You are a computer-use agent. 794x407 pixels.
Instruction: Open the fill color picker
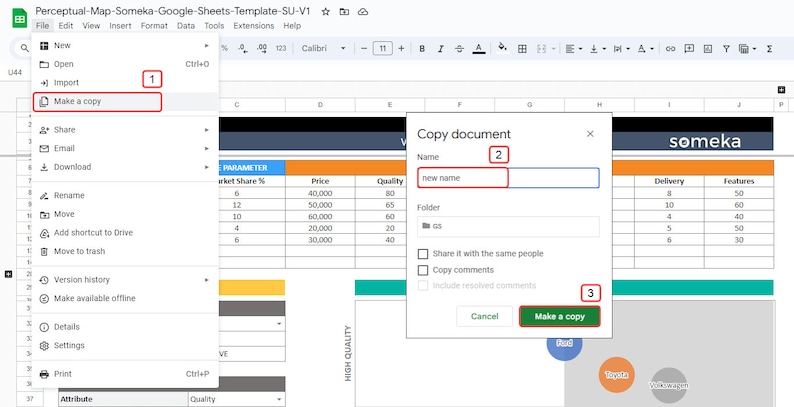tap(502, 48)
